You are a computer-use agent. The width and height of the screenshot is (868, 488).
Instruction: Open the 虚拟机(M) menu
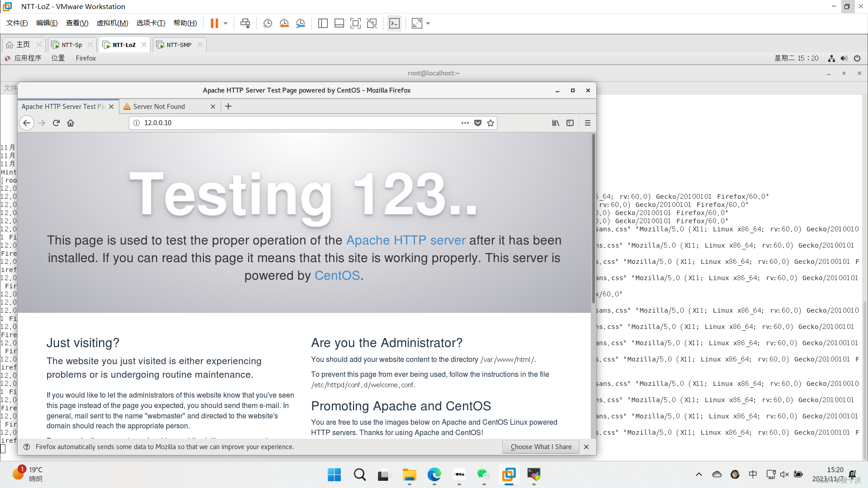pyautogui.click(x=112, y=23)
